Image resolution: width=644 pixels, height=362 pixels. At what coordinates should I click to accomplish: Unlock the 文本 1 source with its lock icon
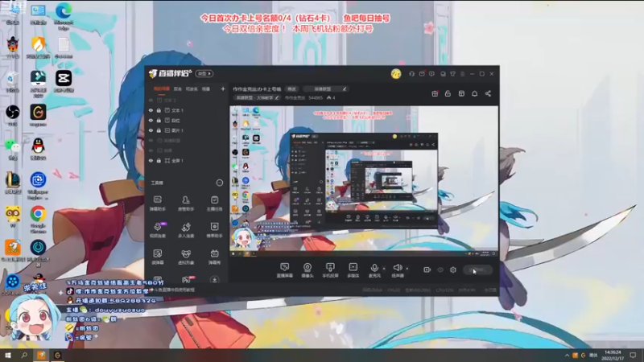(x=159, y=110)
